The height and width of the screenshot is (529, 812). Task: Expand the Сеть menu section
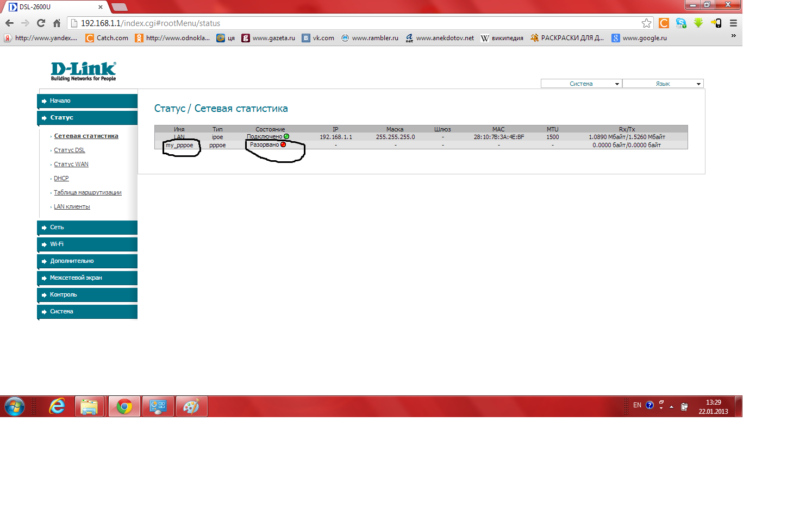click(x=88, y=228)
